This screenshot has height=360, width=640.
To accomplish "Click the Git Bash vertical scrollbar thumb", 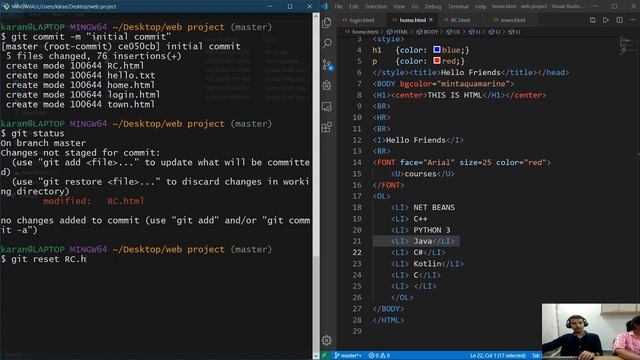I will pyautogui.click(x=316, y=305).
